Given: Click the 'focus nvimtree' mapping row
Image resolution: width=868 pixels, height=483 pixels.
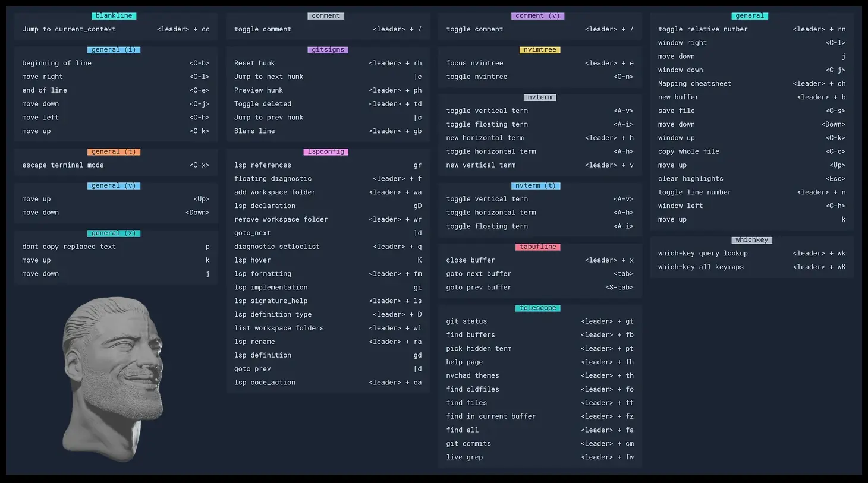Looking at the screenshot, I should (539, 63).
